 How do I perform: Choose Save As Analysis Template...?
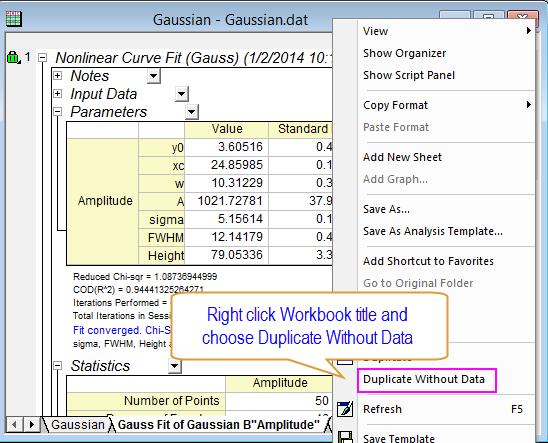(446, 231)
